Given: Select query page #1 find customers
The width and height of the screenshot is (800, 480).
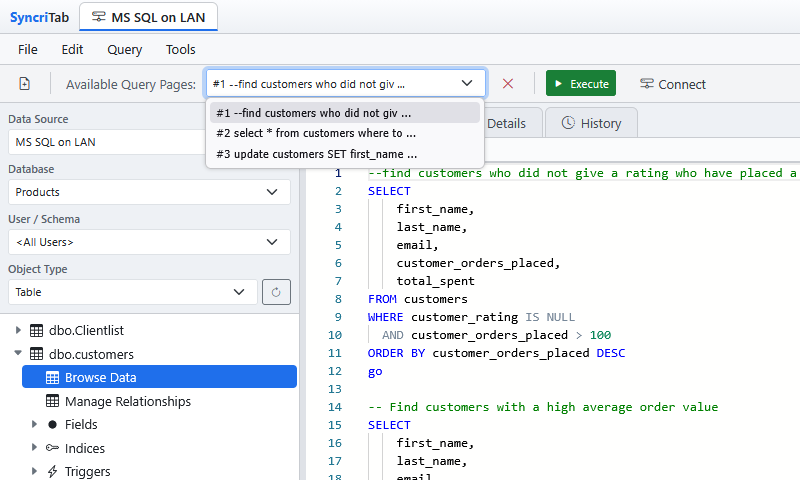Looking at the screenshot, I should pos(345,113).
